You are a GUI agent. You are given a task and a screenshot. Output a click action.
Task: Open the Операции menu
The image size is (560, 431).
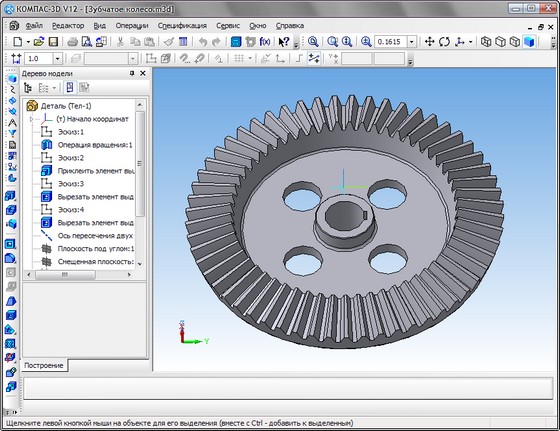(132, 26)
